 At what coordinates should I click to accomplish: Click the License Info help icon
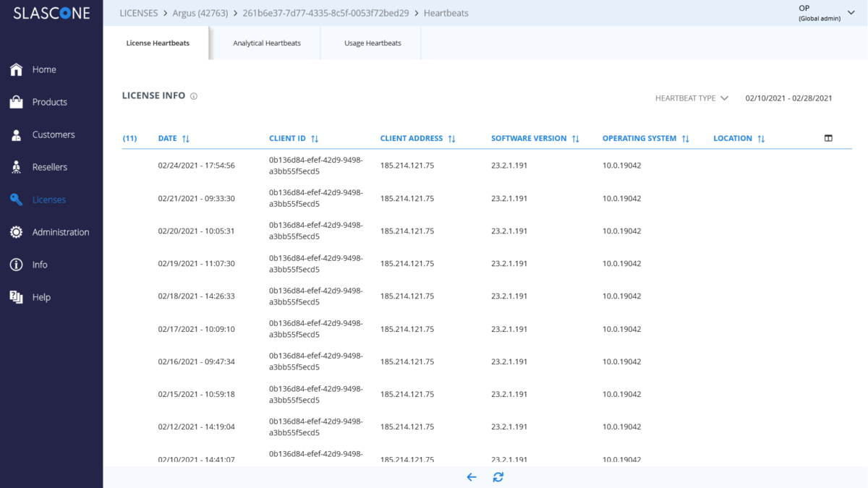coord(194,96)
